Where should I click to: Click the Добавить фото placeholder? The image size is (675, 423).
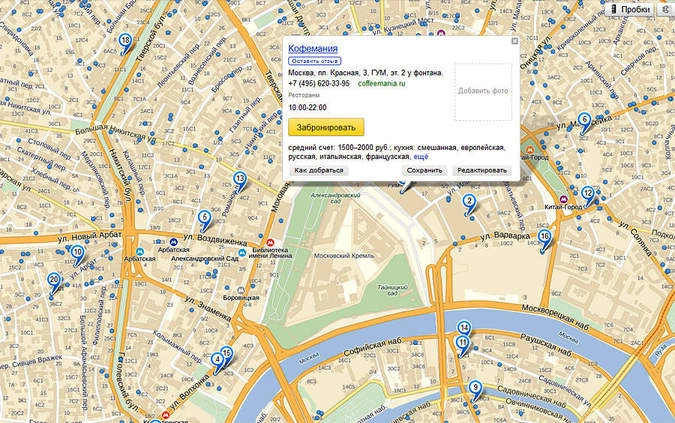(483, 91)
